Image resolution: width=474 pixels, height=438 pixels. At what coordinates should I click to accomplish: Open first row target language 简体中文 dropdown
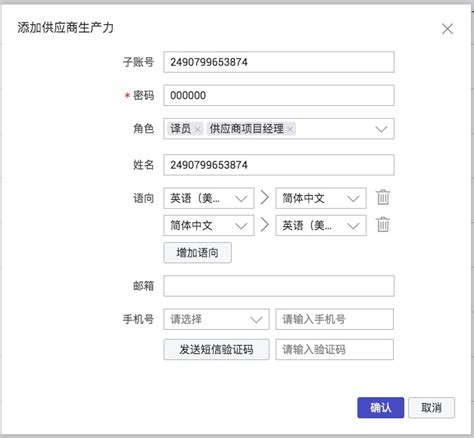coord(321,198)
